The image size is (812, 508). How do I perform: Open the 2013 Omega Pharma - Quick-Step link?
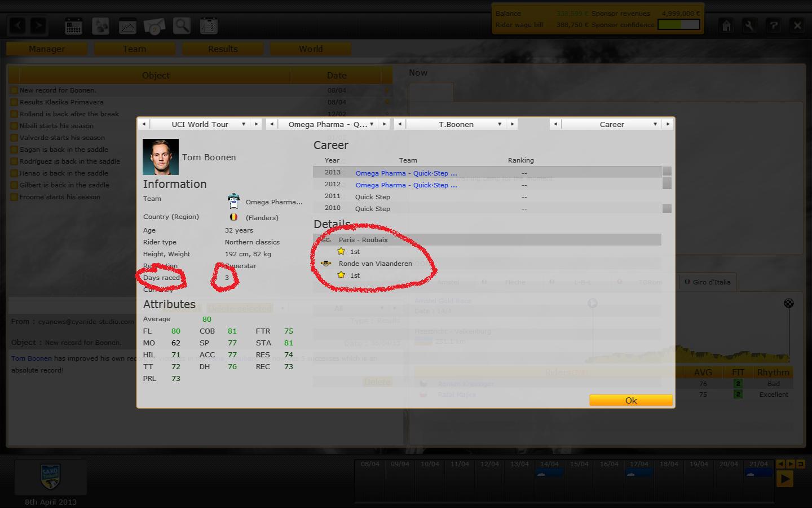406,173
